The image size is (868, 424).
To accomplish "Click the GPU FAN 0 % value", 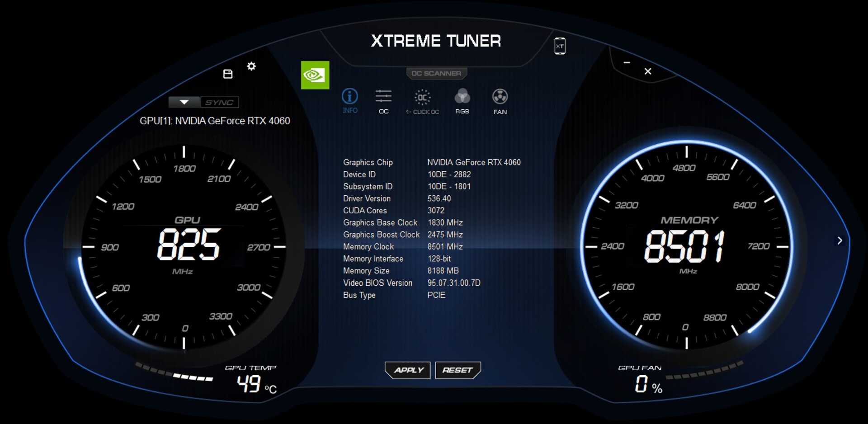I will pos(648,385).
